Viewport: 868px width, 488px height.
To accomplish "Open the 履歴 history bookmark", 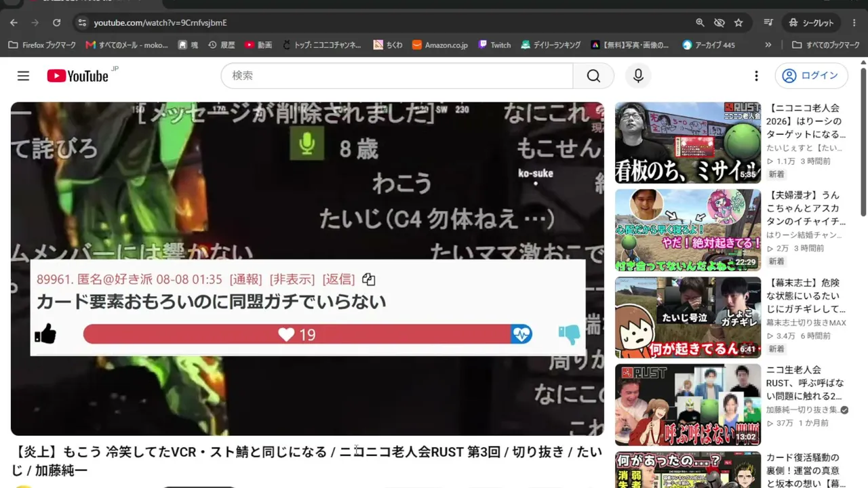I will pyautogui.click(x=221, y=45).
